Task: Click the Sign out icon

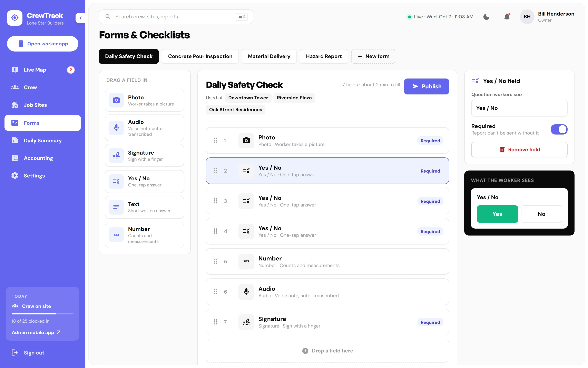Action: pos(15,352)
